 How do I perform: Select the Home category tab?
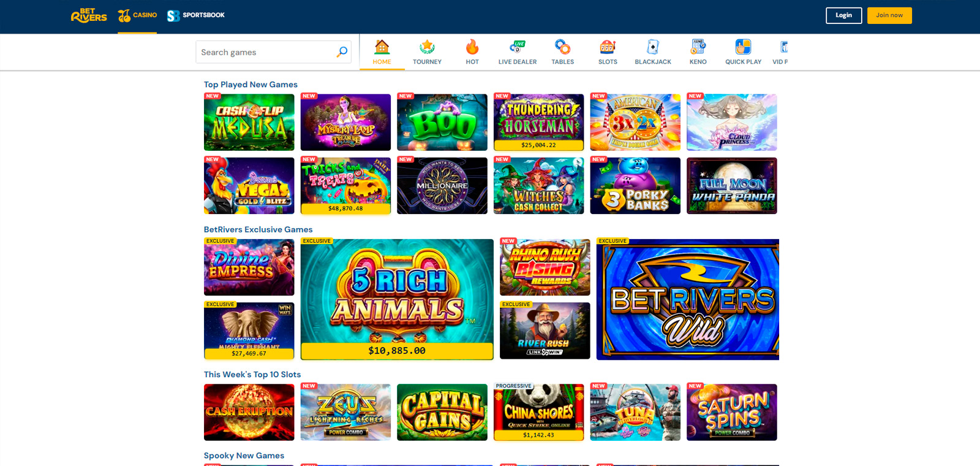tap(382, 52)
